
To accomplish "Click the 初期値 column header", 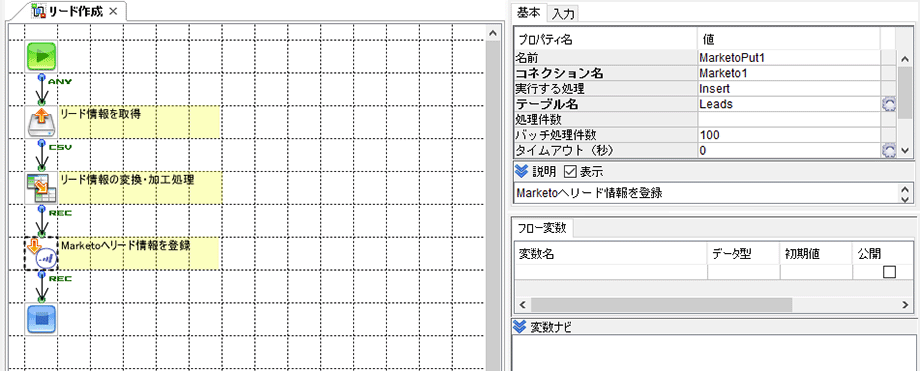I will coord(816,254).
